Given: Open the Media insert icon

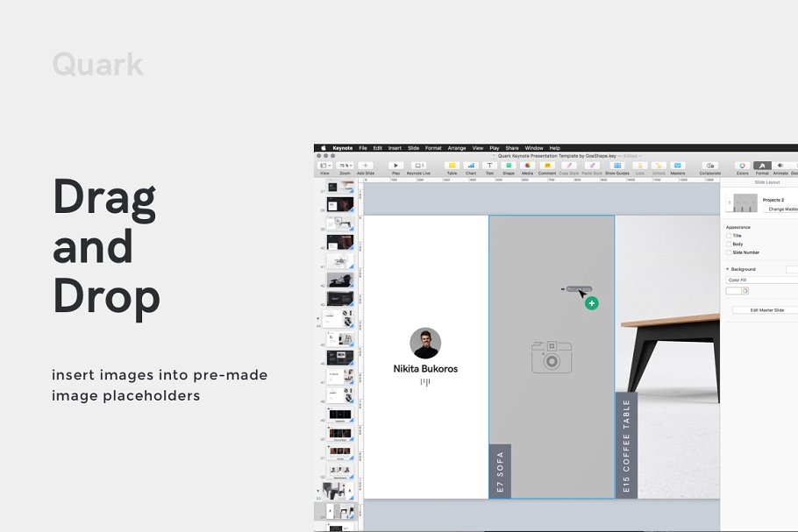Looking at the screenshot, I should coord(526,165).
